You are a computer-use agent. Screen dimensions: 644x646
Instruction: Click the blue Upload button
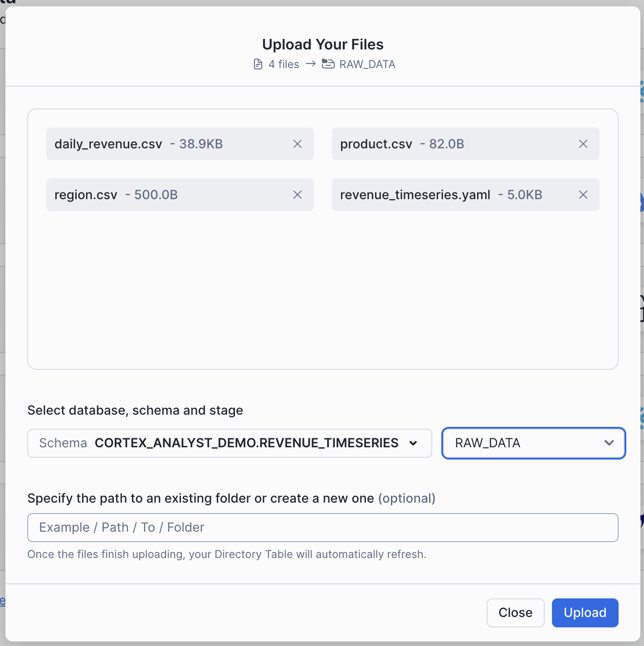585,613
